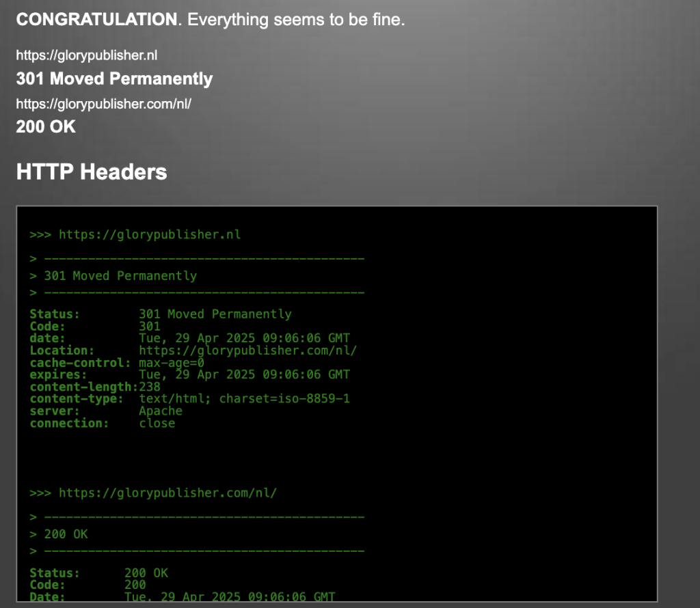This screenshot has height=608, width=700.
Task: Click the 'Code:' label in the 200 block
Action: click(47, 585)
